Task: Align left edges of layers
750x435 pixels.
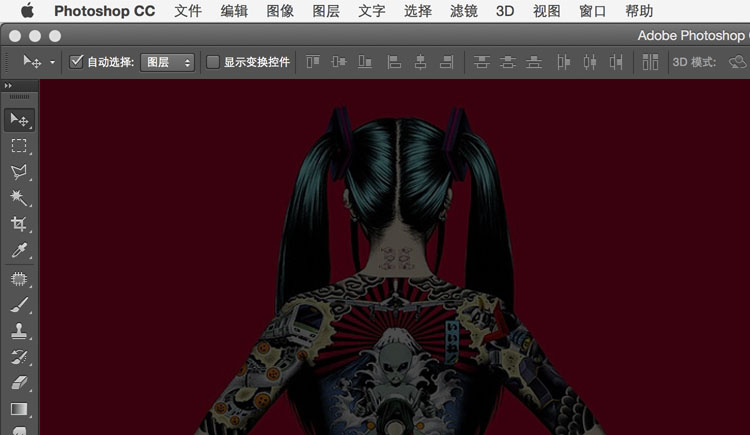Action: click(x=394, y=62)
